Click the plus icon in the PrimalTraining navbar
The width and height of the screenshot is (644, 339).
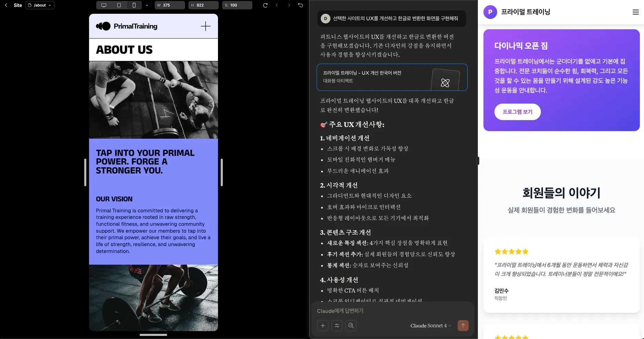coord(205,26)
